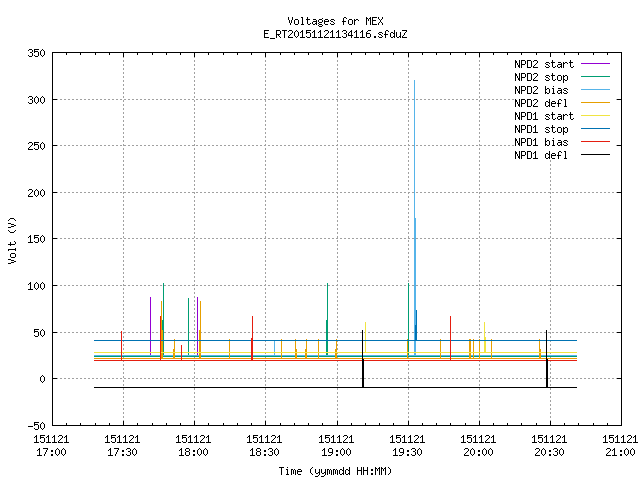
Task: Select the 'NPD2 stop' legend label
Action: click(541, 77)
